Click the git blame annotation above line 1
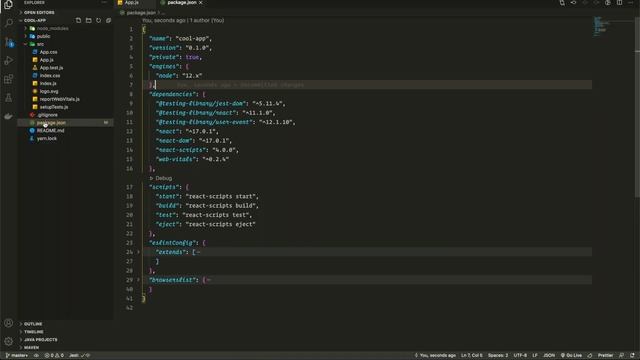The width and height of the screenshot is (640, 360). [x=183, y=20]
